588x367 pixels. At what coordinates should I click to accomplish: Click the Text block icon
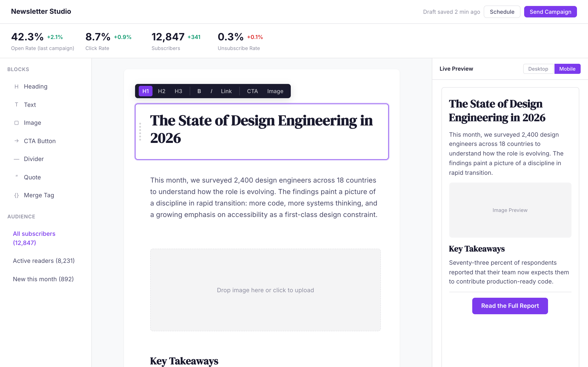coord(17,105)
